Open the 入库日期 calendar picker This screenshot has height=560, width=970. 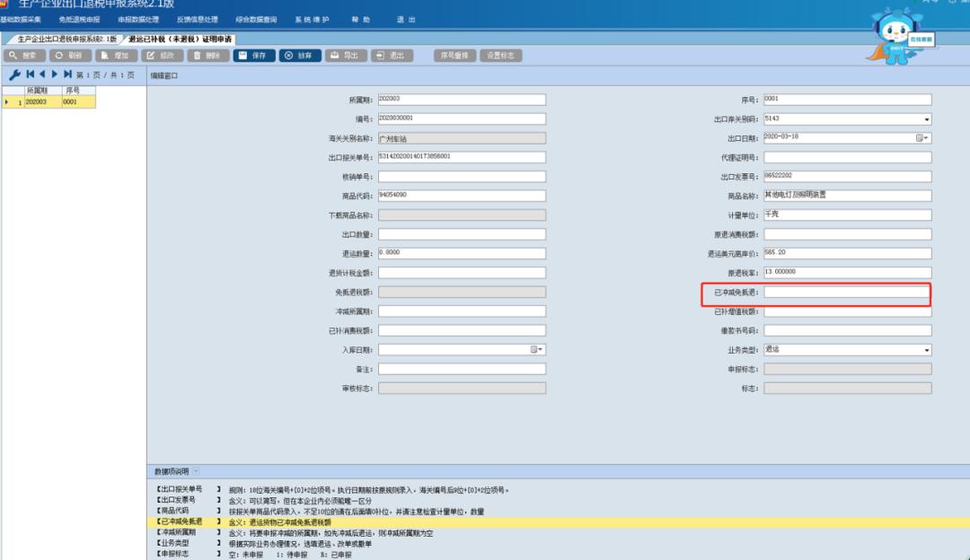point(536,350)
